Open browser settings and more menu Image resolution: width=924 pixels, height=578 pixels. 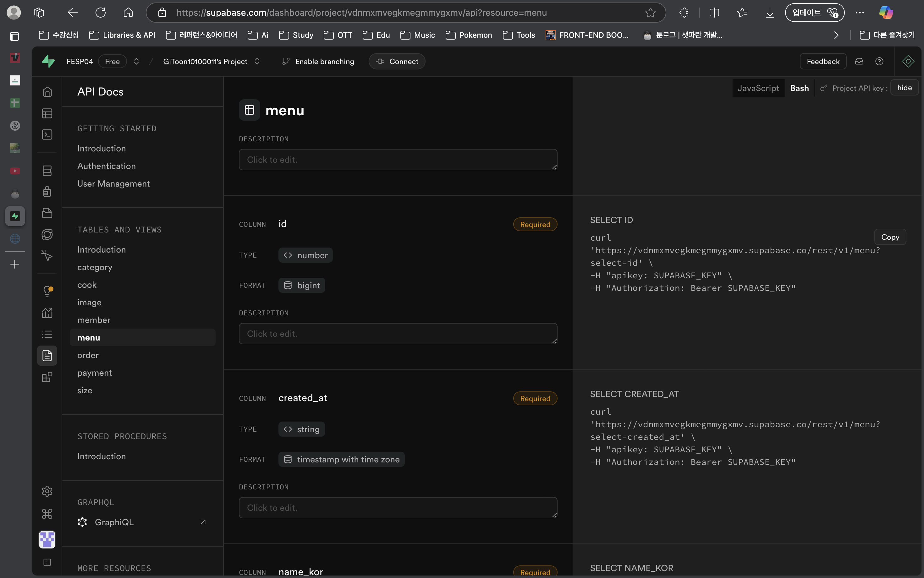click(x=860, y=13)
